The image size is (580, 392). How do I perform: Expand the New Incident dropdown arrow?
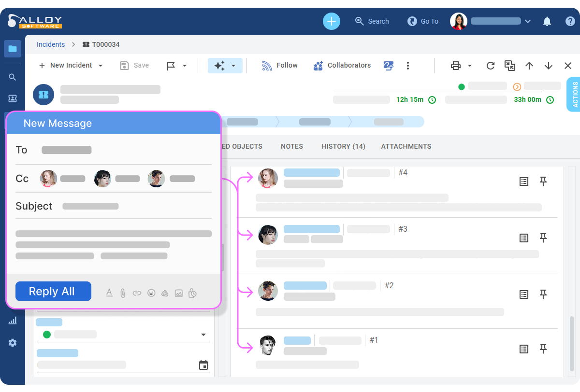tap(101, 66)
